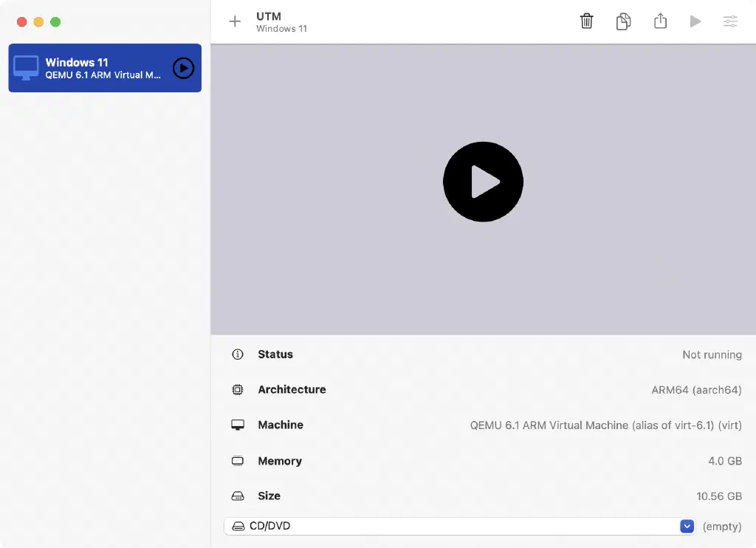Open VM settings with the sliders icon
Viewport: 756px width, 548px height.
click(730, 21)
